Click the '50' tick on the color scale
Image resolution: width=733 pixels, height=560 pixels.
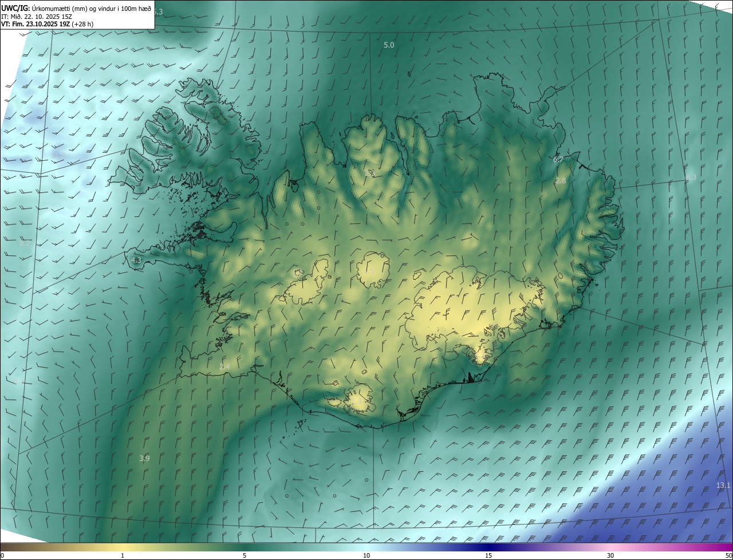point(728,555)
